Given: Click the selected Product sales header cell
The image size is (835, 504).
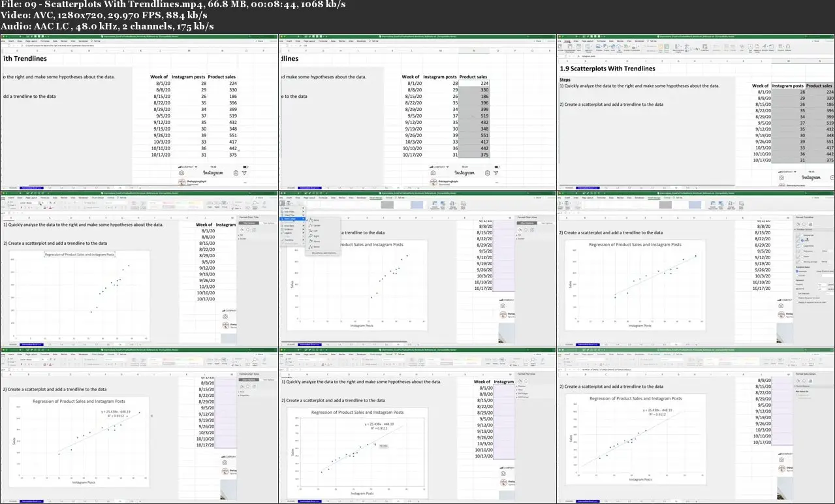Looking at the screenshot, I should tap(819, 86).
